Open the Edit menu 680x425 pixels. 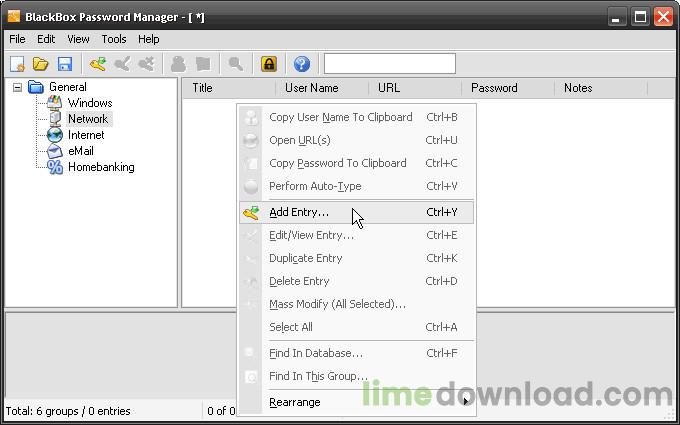point(46,39)
